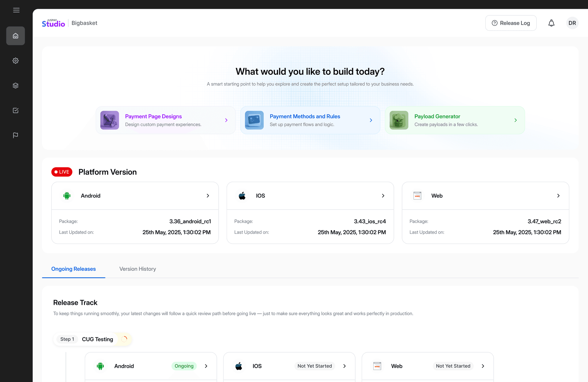Open the settings gear in the sidebar
This screenshot has height=382, width=588.
pos(16,61)
